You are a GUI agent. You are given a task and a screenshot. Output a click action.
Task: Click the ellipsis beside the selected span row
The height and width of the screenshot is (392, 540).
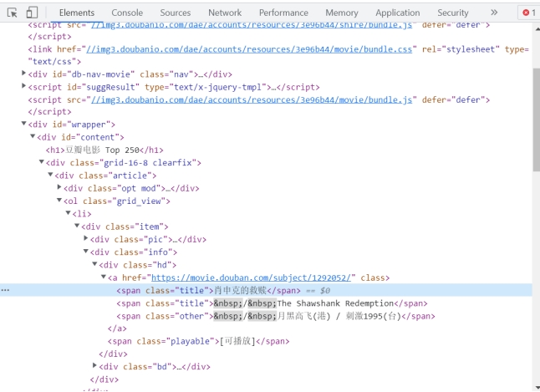[x=5, y=290]
